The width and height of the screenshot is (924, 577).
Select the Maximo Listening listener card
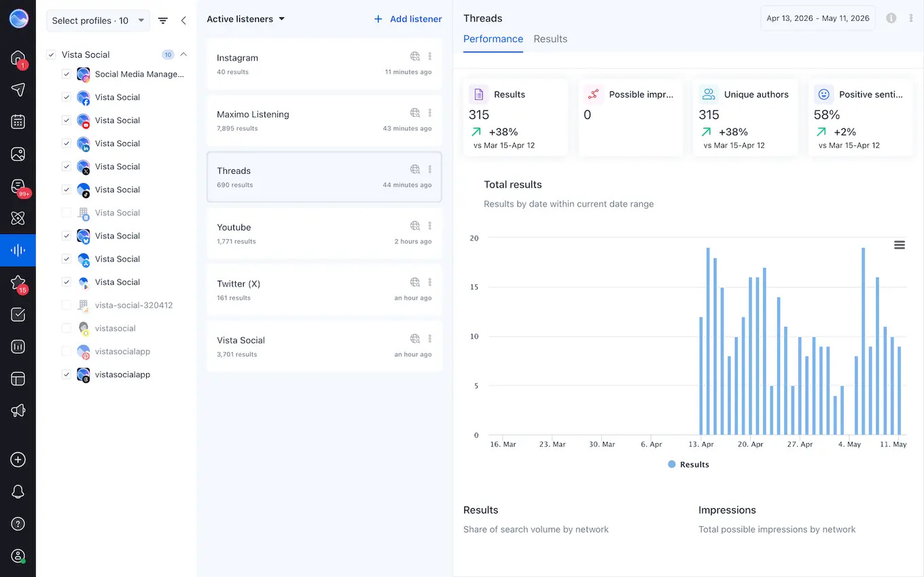324,120
